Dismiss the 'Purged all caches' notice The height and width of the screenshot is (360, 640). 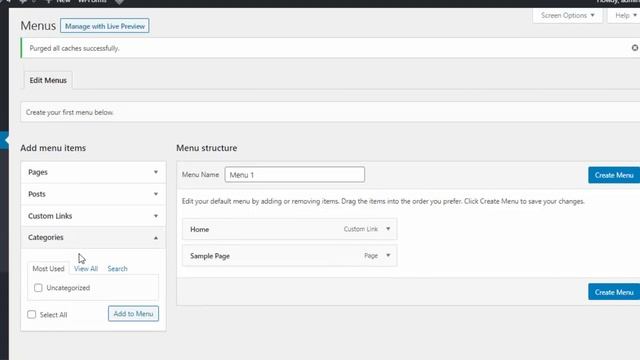[635, 48]
